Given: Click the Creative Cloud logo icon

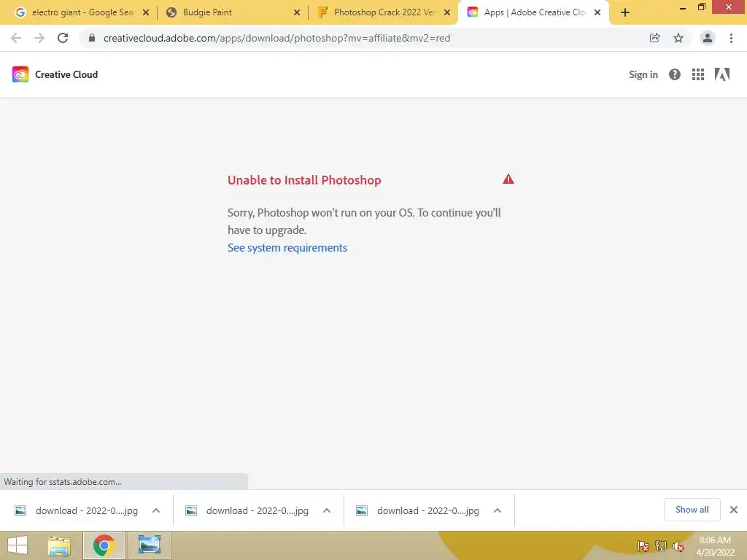Looking at the screenshot, I should [x=20, y=74].
